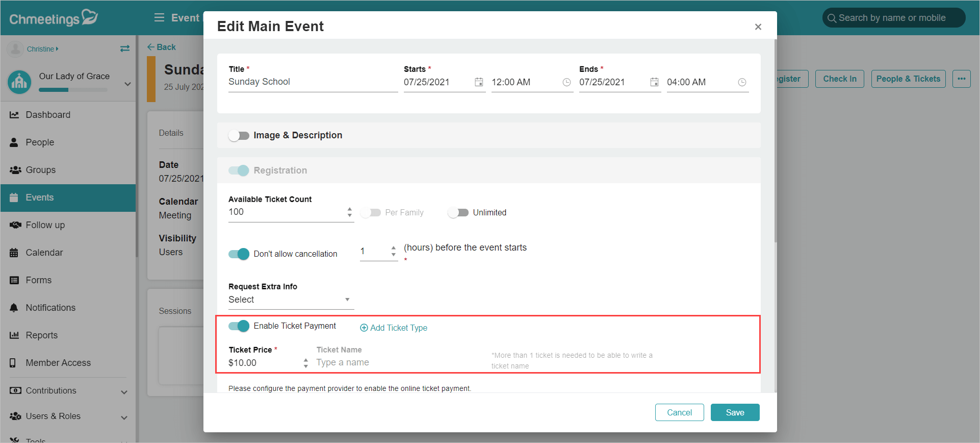Enable the Unlimited tickets switch
980x443 pixels.
point(458,213)
